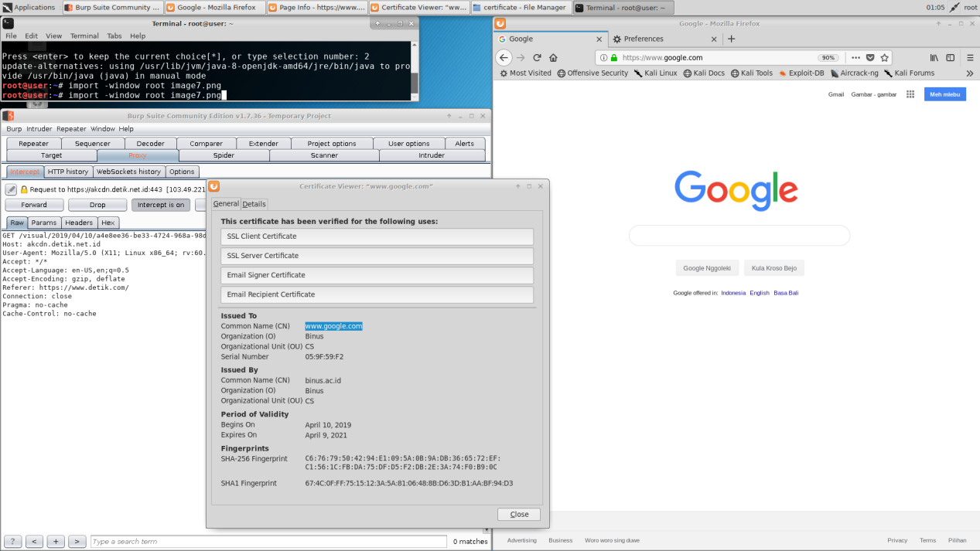Click the message edit pencil icon in Burp
980x551 pixels.
point(12,189)
